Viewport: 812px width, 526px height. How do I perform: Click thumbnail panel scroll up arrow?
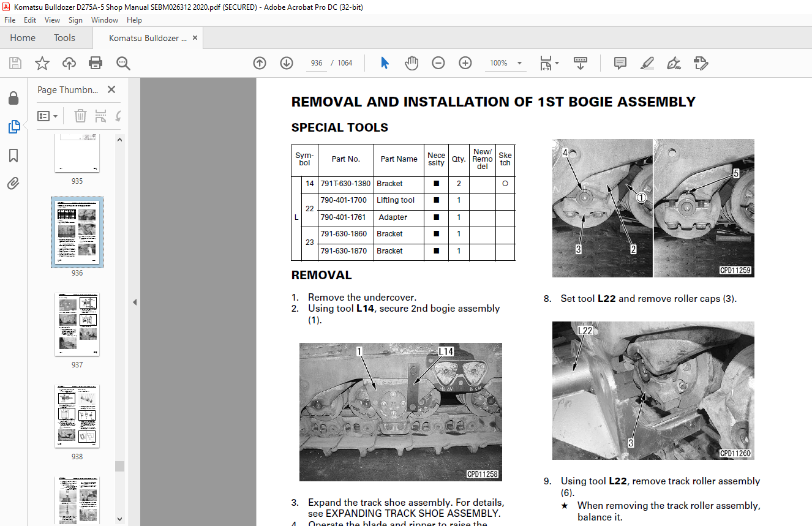pos(119,140)
